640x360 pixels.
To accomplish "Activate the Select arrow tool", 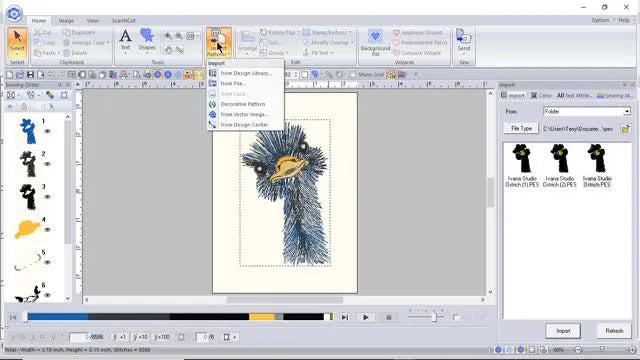I will (17, 42).
